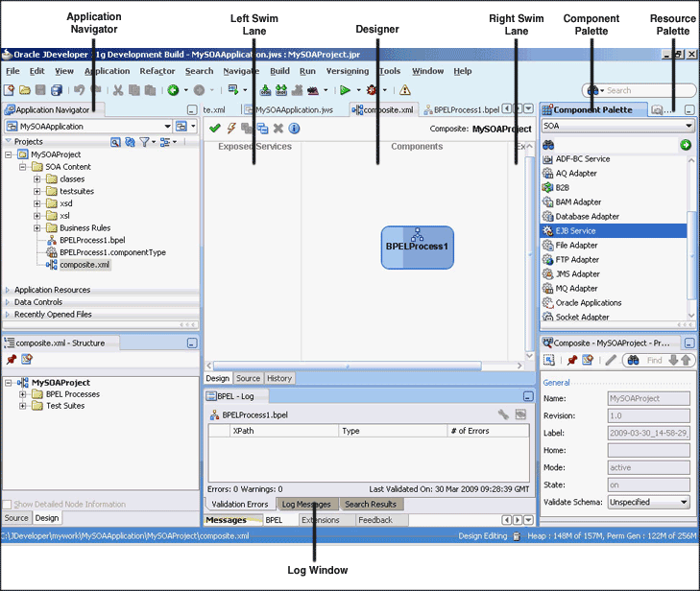This screenshot has width=700, height=591.
Task: Click the filter funnel icon in Projects toolbar
Action: [x=144, y=142]
